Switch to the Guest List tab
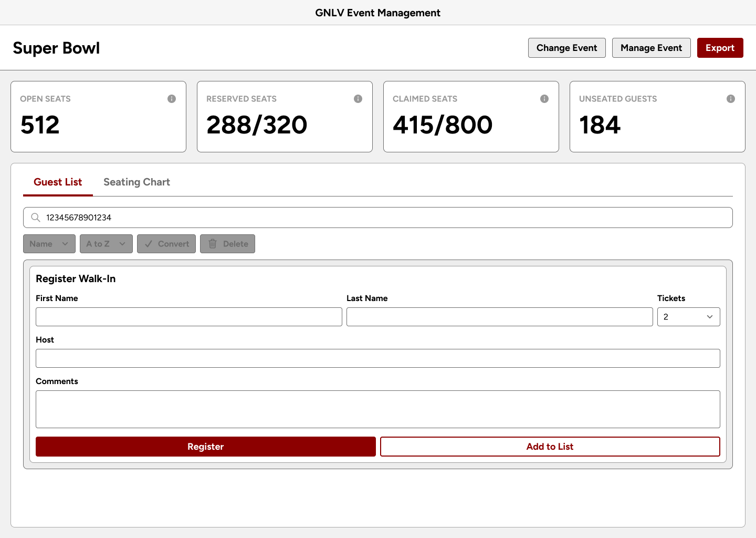 pos(58,182)
